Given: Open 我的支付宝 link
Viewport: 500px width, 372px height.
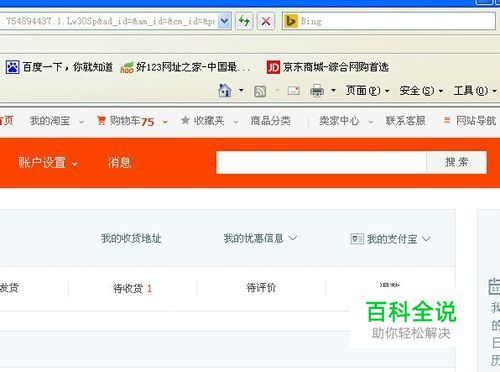Looking at the screenshot, I should pyautogui.click(x=392, y=239).
